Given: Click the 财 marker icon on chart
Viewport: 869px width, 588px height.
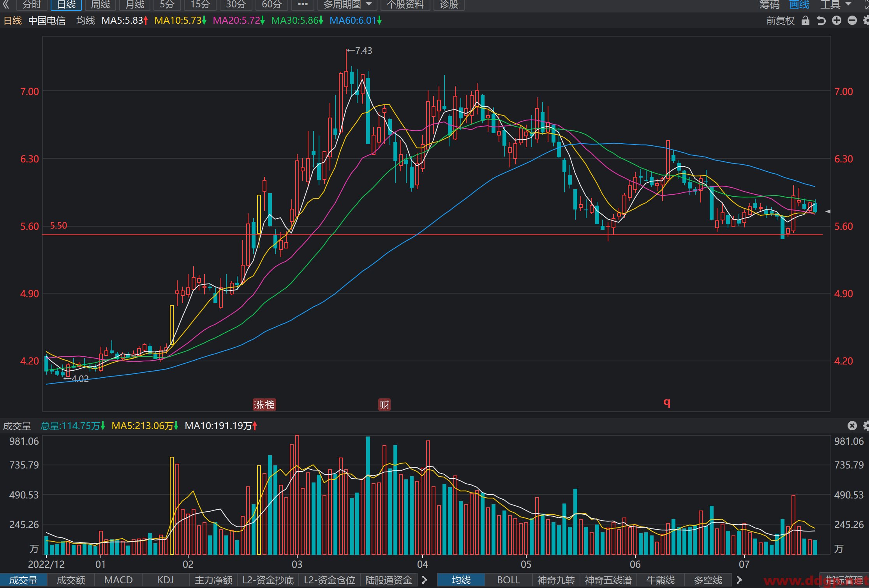Looking at the screenshot, I should coord(384,405).
